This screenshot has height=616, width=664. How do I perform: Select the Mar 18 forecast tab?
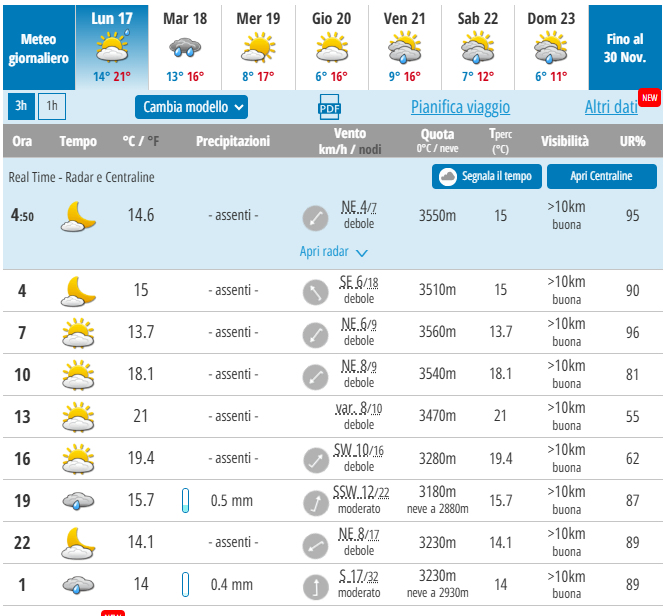(x=185, y=47)
